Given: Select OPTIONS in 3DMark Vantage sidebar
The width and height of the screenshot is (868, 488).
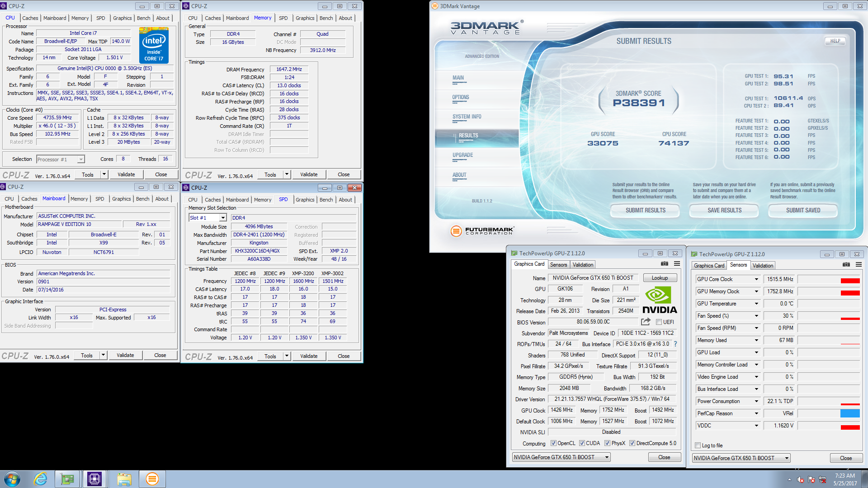Looking at the screenshot, I should (461, 97).
